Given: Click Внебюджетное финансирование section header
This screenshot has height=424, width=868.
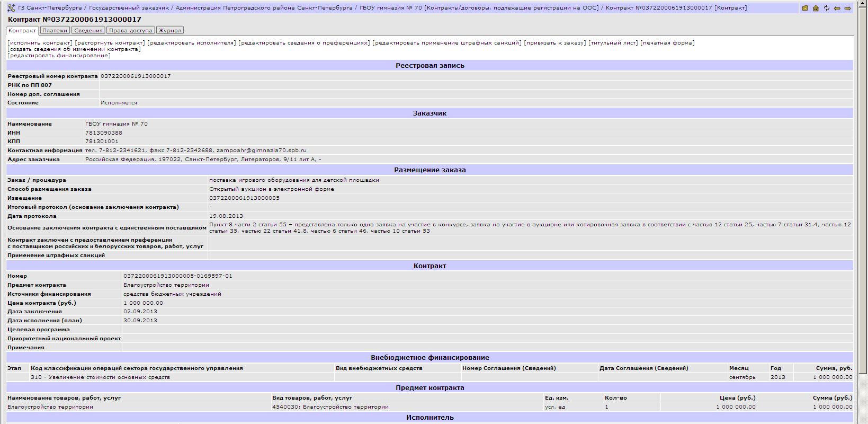Looking at the screenshot, I should point(429,358).
